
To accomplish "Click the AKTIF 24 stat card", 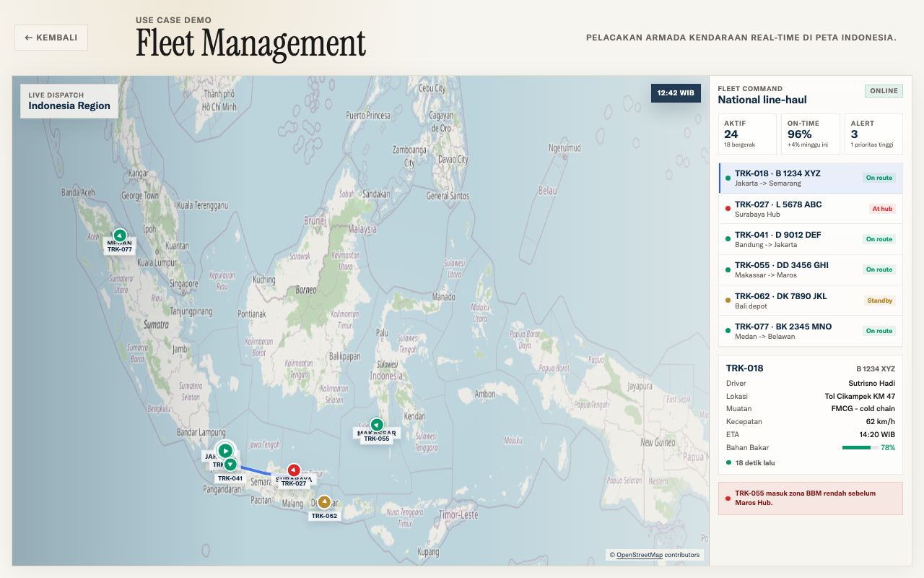I will tap(748, 134).
